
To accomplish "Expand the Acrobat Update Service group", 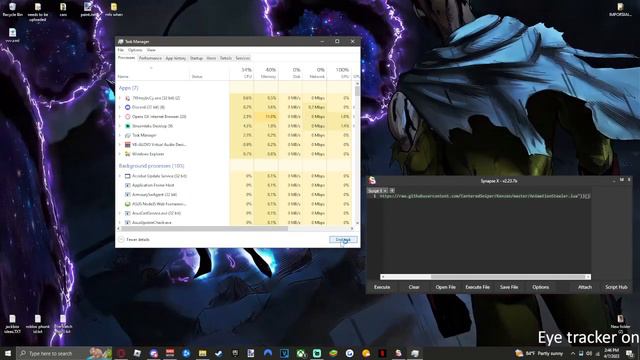I will [x=120, y=176].
